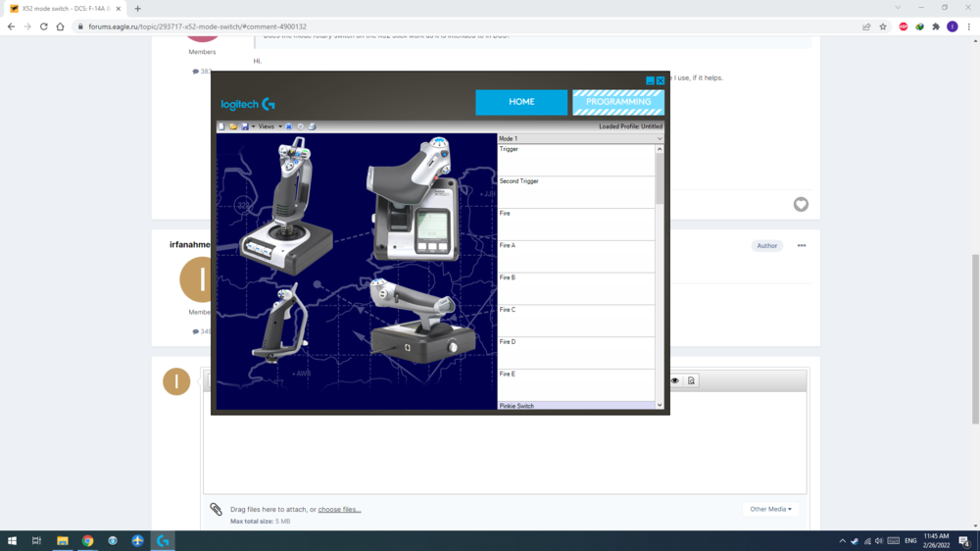The height and width of the screenshot is (551, 980).
Task: Select the Fire D command cell
Action: pyautogui.click(x=575, y=353)
